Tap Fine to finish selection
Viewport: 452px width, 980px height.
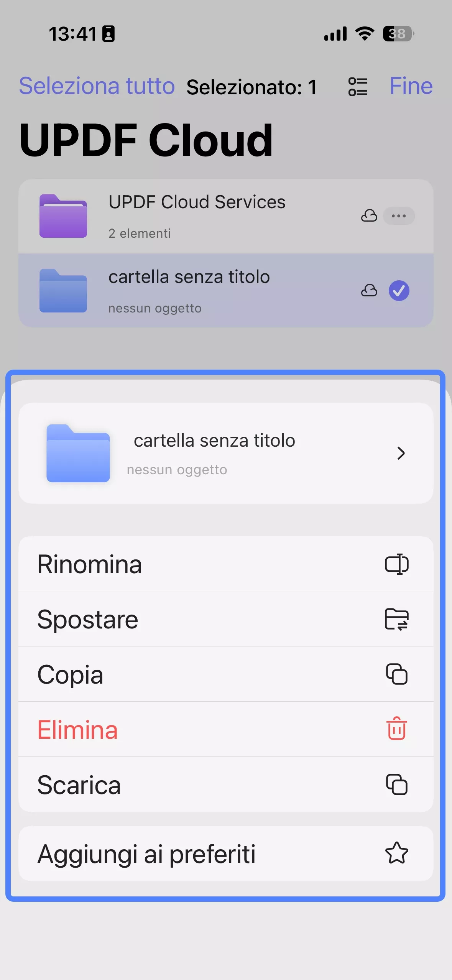point(411,86)
